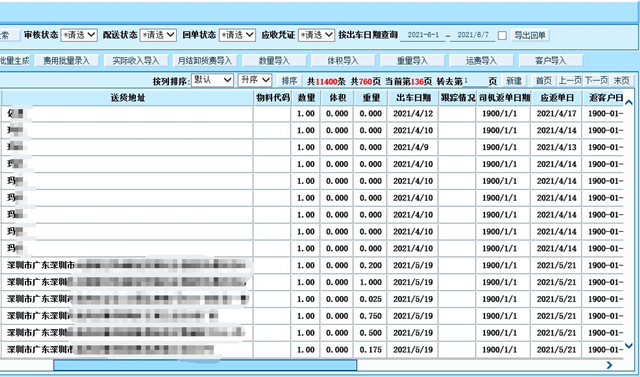Toggle checkbox next to date range
Screen dimensions: 640x377
tap(502, 35)
